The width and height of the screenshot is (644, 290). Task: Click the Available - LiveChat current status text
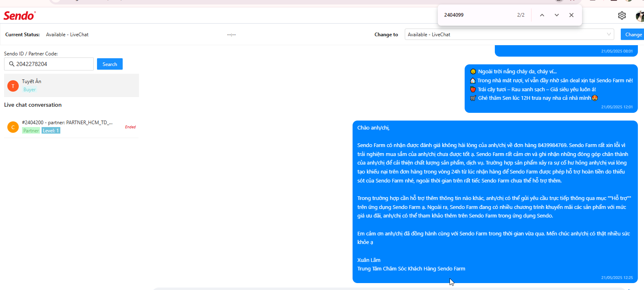[x=67, y=35]
